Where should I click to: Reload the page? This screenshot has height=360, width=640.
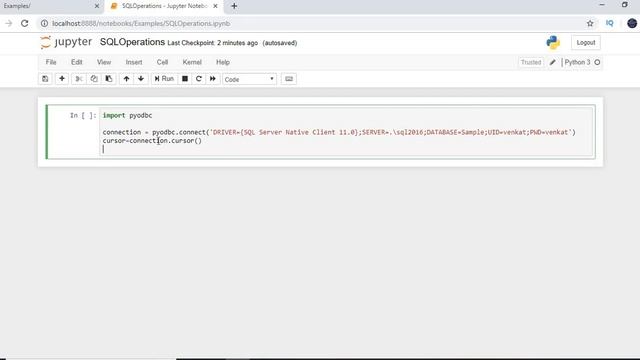pos(24,23)
